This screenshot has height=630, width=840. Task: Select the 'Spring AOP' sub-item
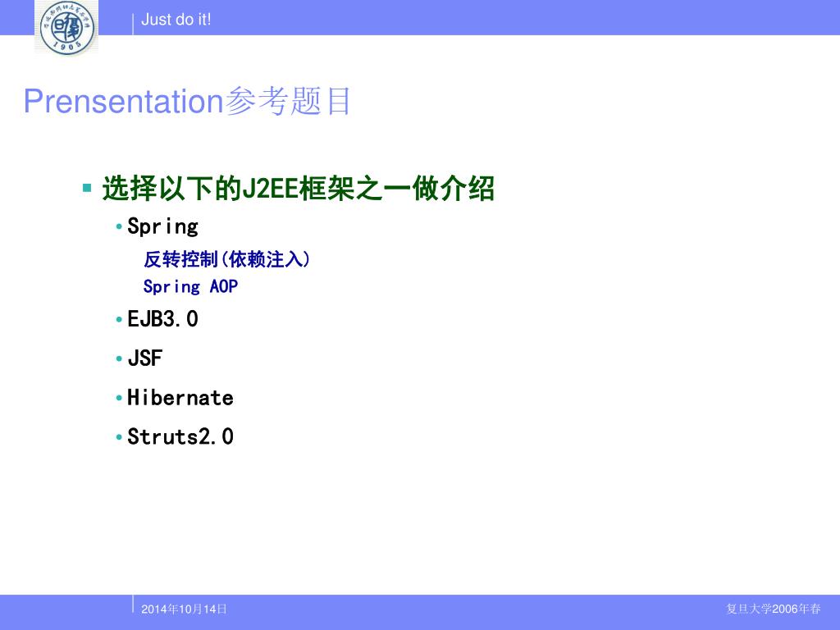click(x=190, y=286)
